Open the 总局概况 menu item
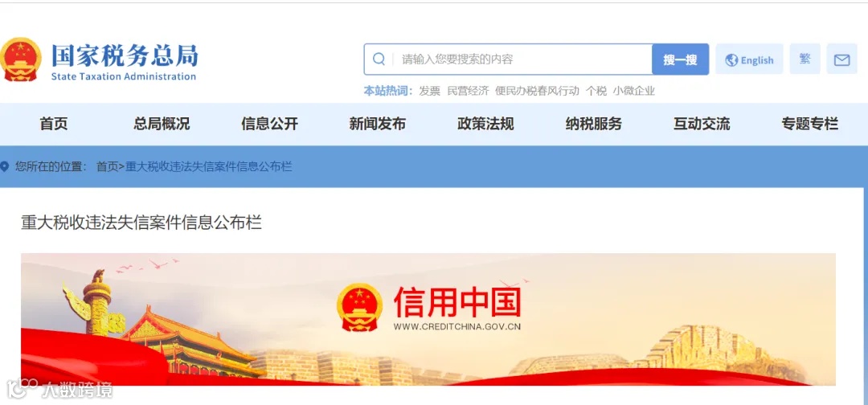 pyautogui.click(x=162, y=124)
